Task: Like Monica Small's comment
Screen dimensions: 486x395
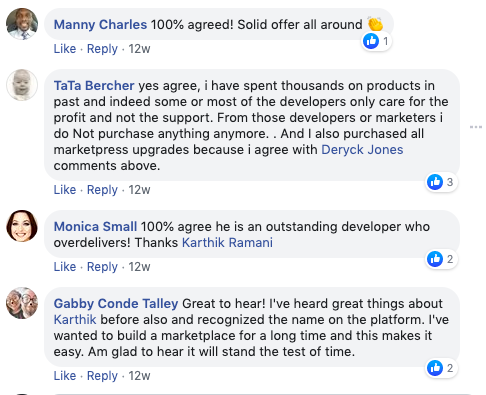Action: [x=65, y=267]
